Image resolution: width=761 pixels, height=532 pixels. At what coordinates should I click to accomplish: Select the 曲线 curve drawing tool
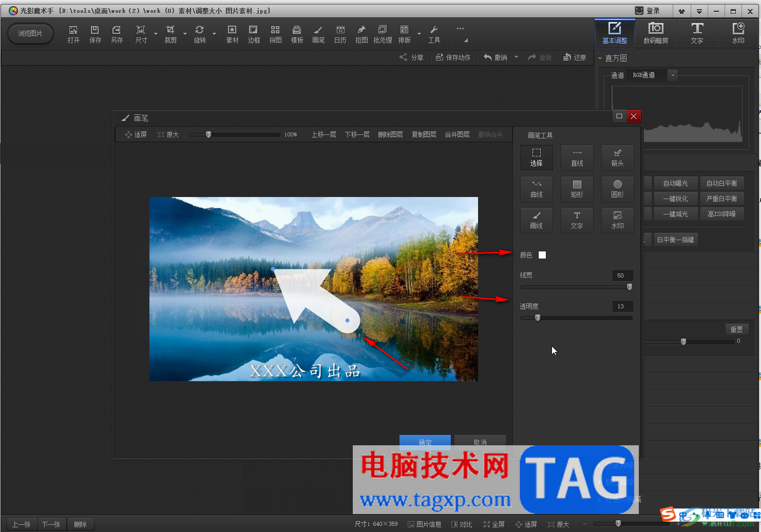[537, 189]
